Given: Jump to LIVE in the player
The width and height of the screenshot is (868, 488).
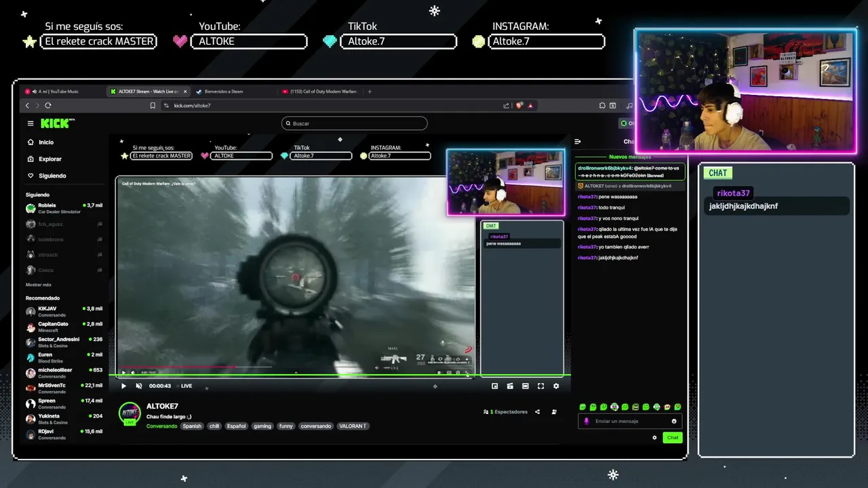Looking at the screenshot, I should click(x=186, y=386).
